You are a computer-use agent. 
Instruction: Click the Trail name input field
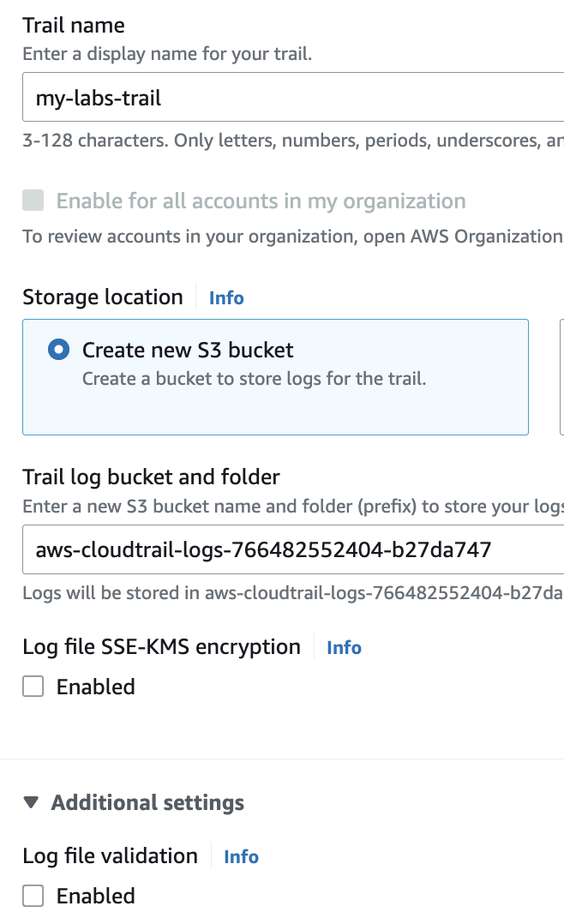pyautogui.click(x=291, y=98)
